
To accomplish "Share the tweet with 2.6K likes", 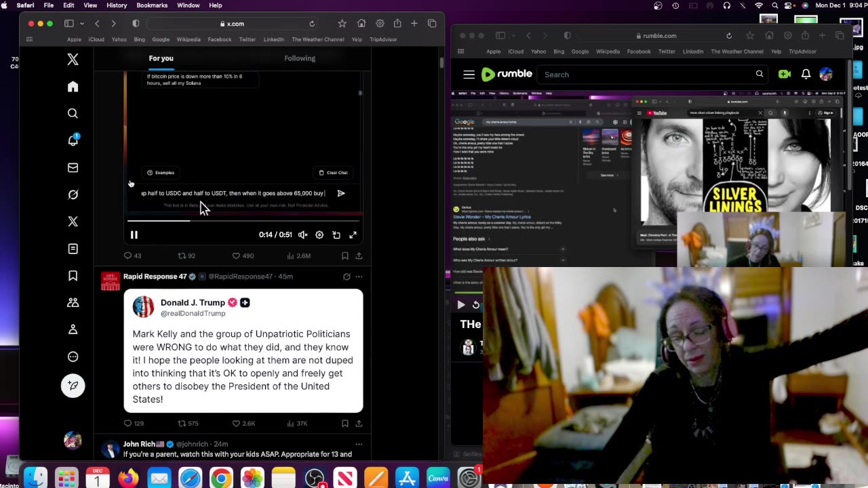I will point(359,424).
